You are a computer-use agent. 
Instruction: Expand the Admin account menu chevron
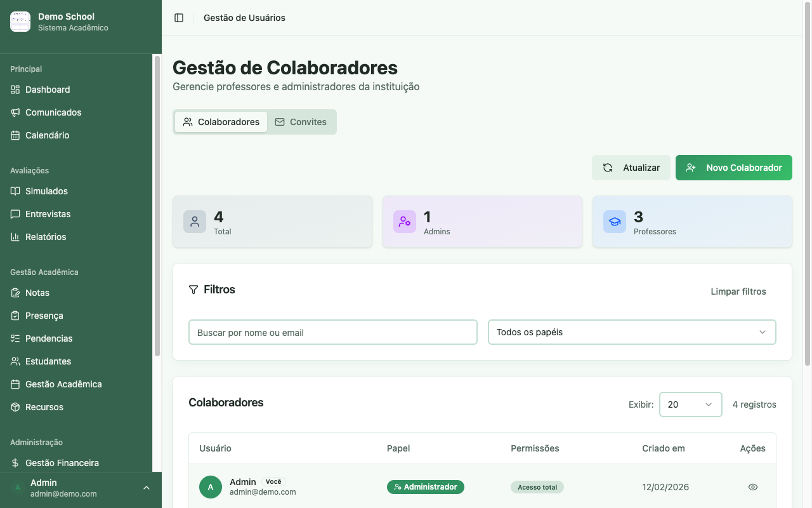147,488
